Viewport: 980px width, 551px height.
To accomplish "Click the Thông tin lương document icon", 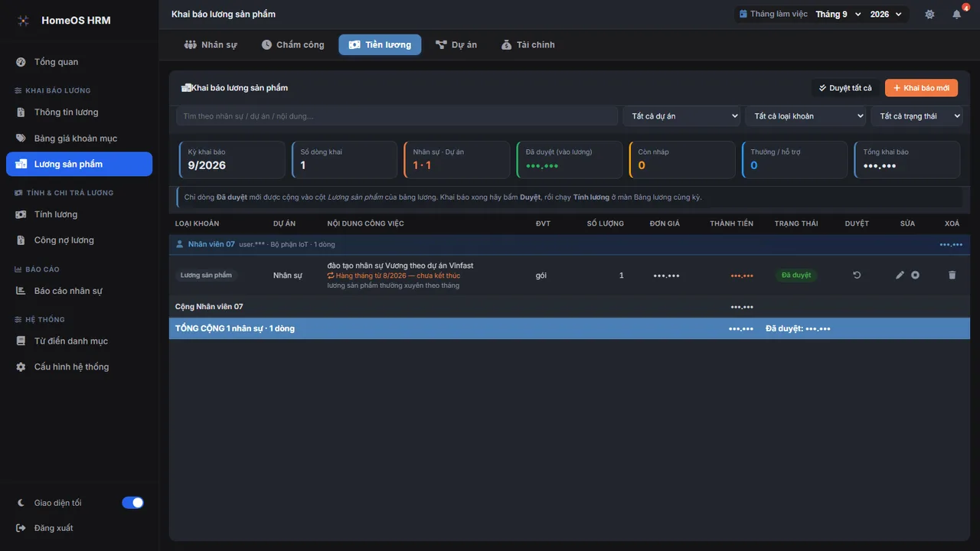I will (x=21, y=112).
